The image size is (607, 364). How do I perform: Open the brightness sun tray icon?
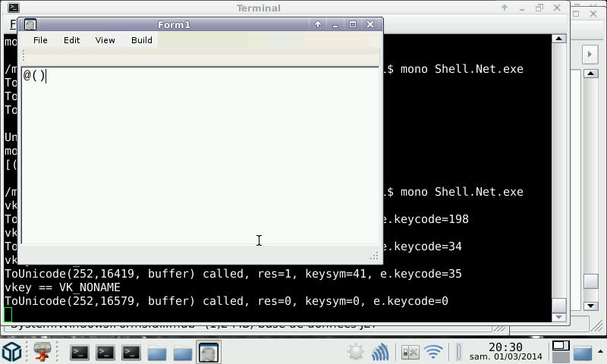tap(355, 352)
